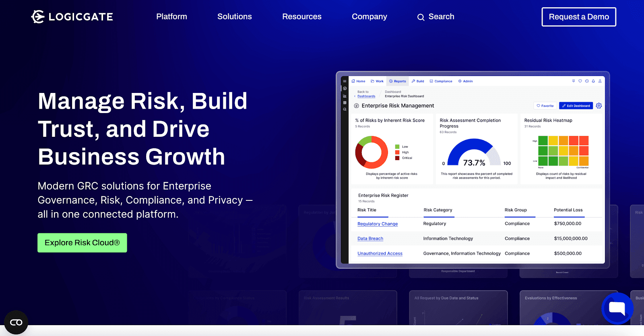Click the bar chart icon in sidebar
The height and width of the screenshot is (336, 644).
[345, 96]
